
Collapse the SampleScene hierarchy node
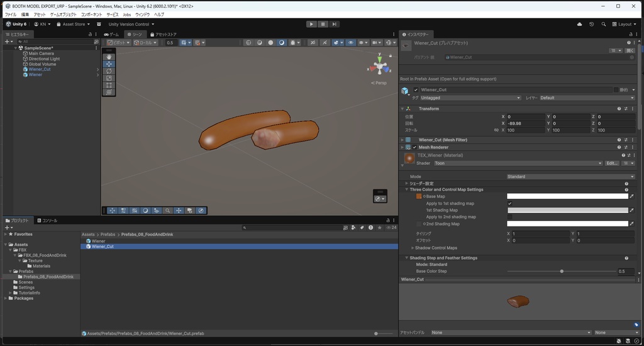(16, 48)
